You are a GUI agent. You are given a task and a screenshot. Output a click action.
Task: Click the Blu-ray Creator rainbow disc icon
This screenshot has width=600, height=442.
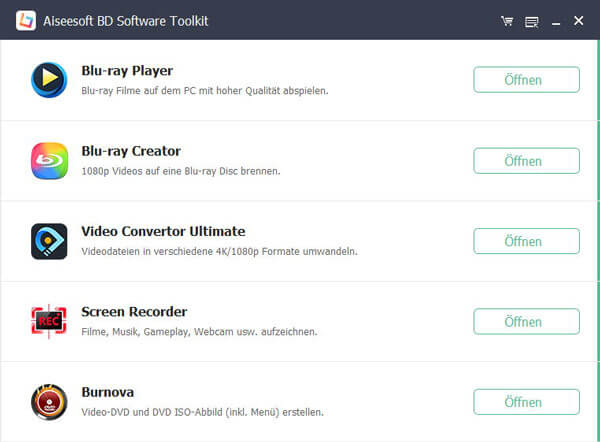point(49,161)
